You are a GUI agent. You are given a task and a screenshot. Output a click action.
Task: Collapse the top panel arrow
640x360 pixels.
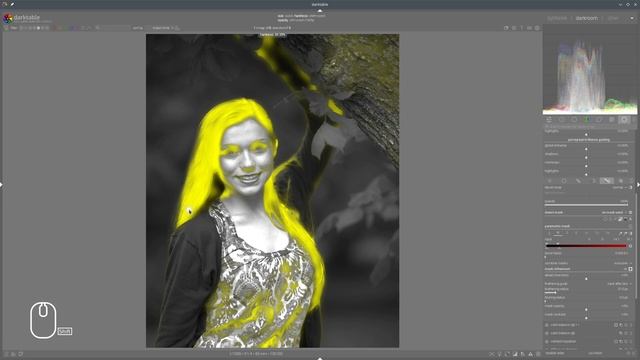point(320,11)
